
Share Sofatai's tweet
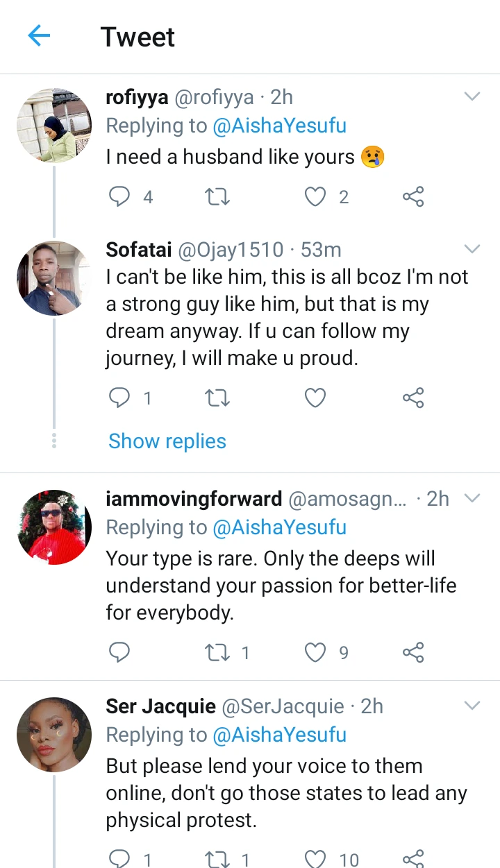coord(413,398)
